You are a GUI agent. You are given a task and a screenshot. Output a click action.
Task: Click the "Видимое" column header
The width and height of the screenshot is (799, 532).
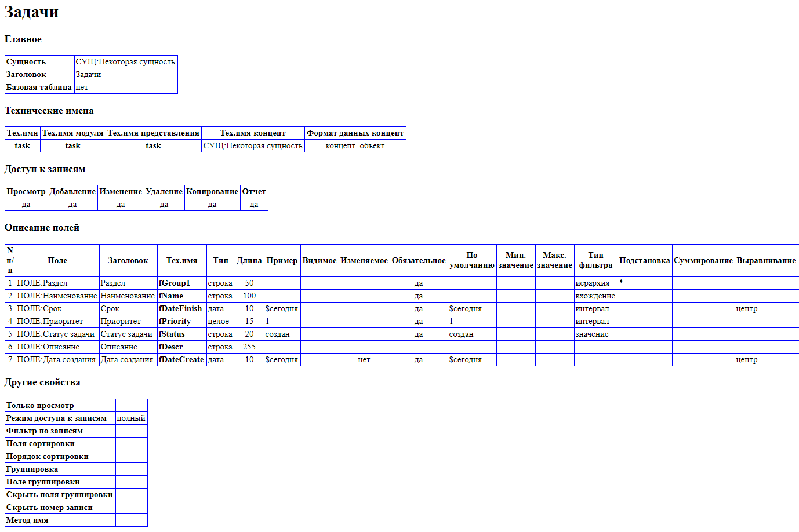[x=319, y=260]
